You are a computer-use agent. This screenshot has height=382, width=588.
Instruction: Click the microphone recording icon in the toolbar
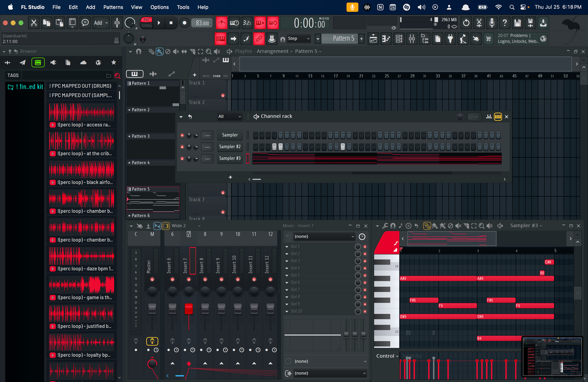(x=492, y=23)
